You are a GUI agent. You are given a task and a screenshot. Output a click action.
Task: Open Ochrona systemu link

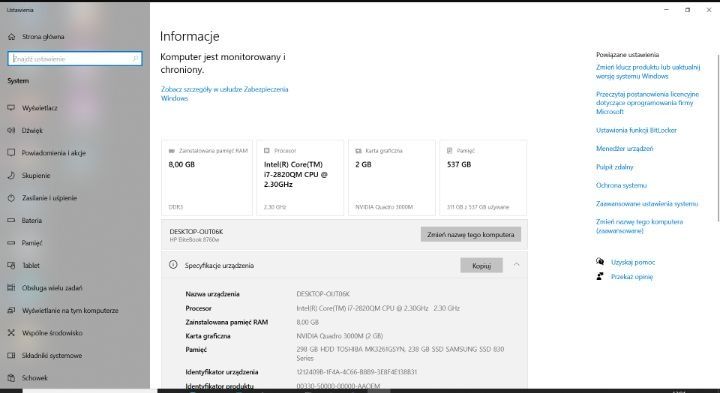coord(621,185)
